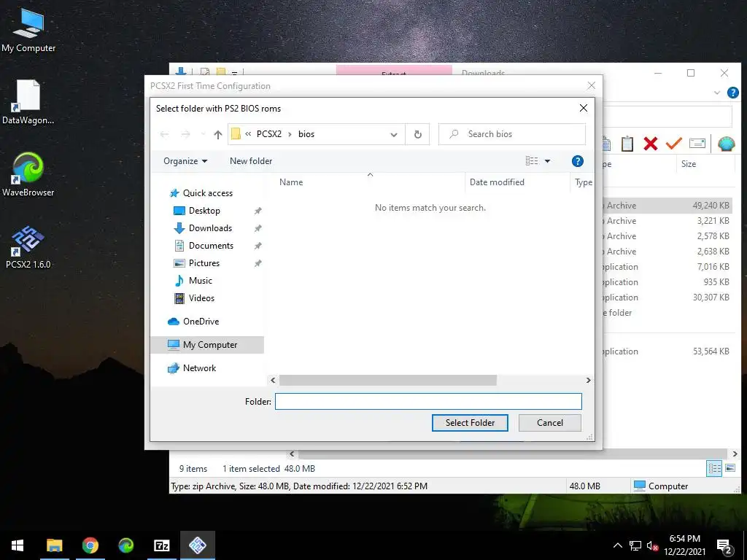Open the dialog help button

pyautogui.click(x=578, y=161)
